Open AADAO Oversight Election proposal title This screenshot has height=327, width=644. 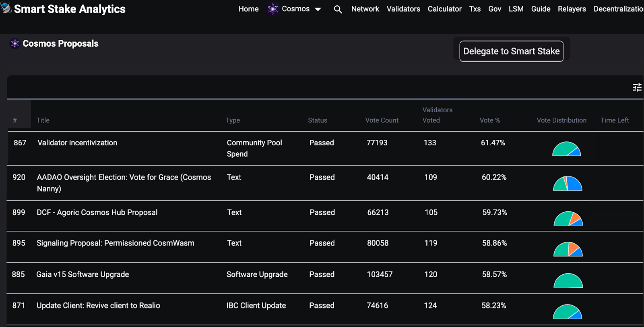pyautogui.click(x=124, y=183)
